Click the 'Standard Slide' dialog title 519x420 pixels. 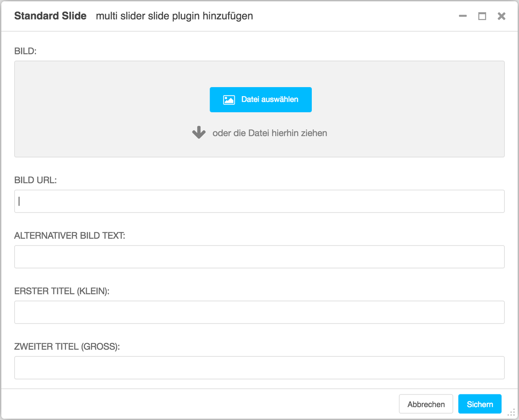click(x=50, y=16)
